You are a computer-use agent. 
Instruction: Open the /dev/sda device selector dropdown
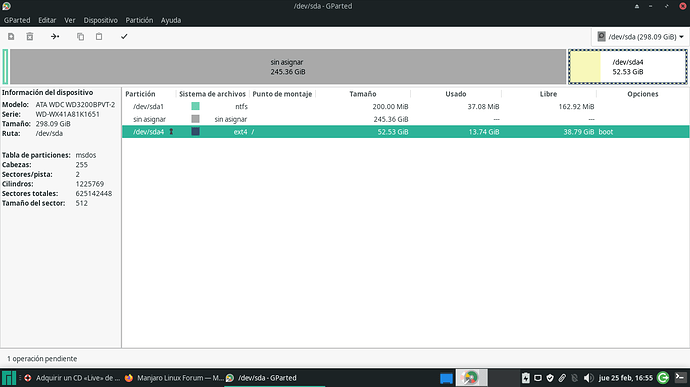tap(641, 37)
